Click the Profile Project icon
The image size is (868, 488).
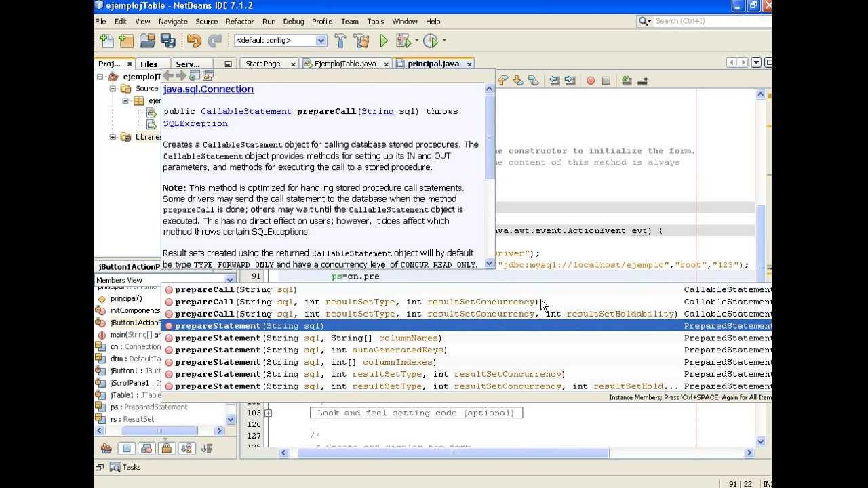(x=430, y=41)
